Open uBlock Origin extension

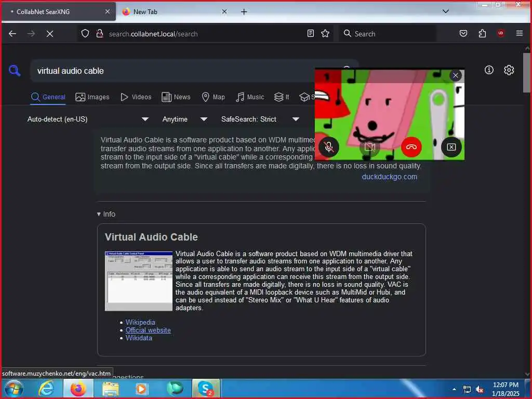(x=500, y=33)
